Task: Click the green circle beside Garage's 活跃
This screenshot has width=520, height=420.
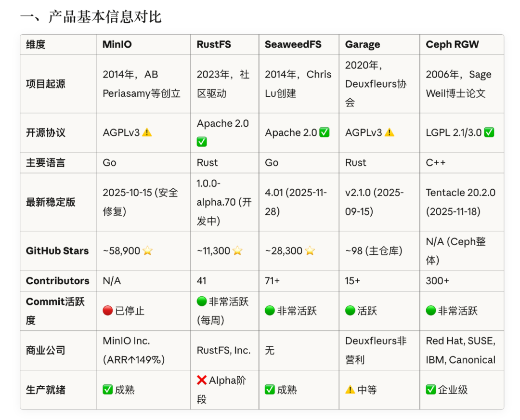Action: pyautogui.click(x=350, y=311)
